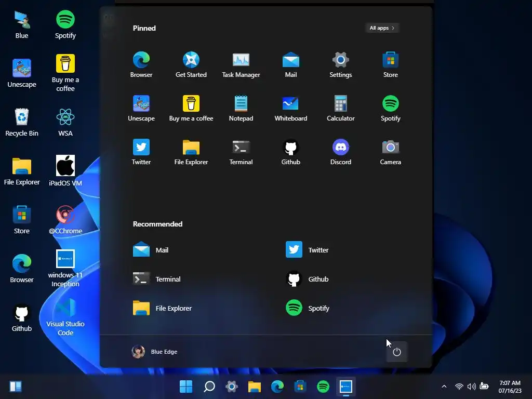Screen dimensions: 532x399
Task: Open Spotify in Recommended list
Action: click(x=308, y=308)
